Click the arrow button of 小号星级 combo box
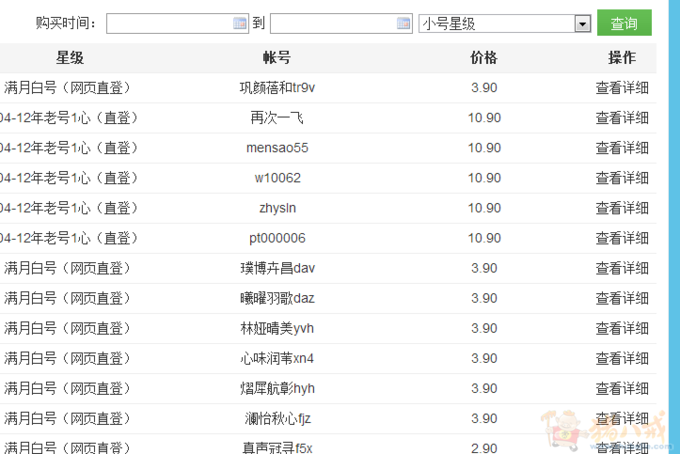Viewport: 680px width, 454px height. (583, 23)
